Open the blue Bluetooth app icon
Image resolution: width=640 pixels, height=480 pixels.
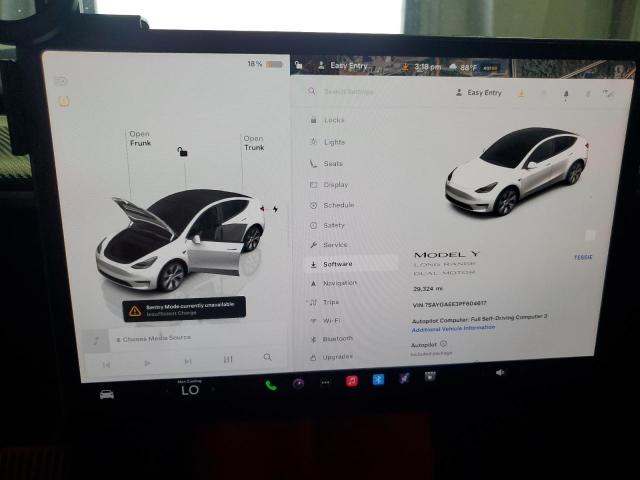coord(378,380)
